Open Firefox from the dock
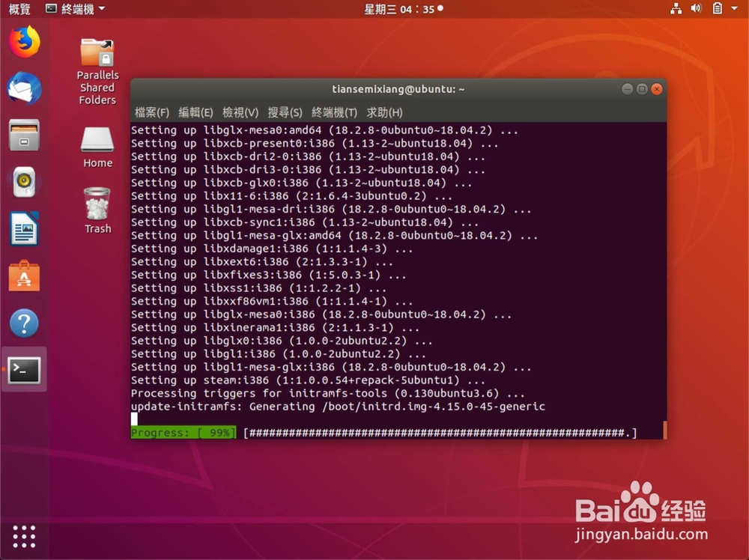The width and height of the screenshot is (749, 560). [24, 42]
